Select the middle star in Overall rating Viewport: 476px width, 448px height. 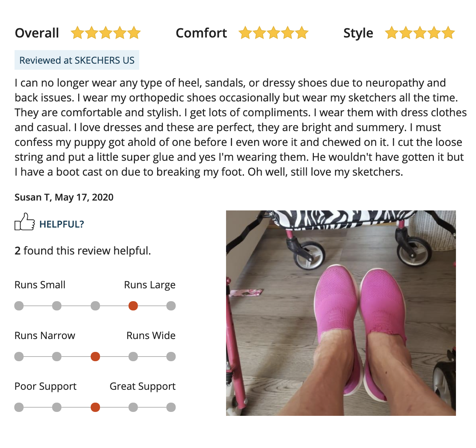click(x=106, y=33)
